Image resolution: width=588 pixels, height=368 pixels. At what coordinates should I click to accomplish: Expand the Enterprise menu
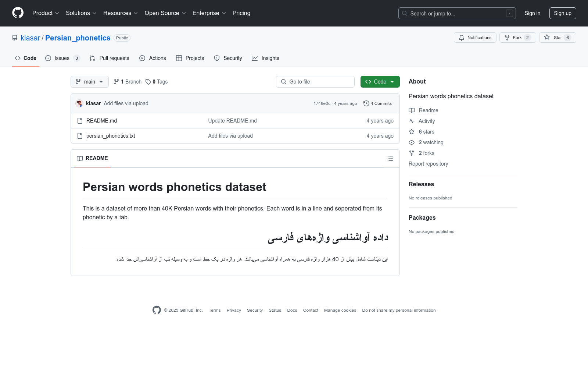click(209, 13)
